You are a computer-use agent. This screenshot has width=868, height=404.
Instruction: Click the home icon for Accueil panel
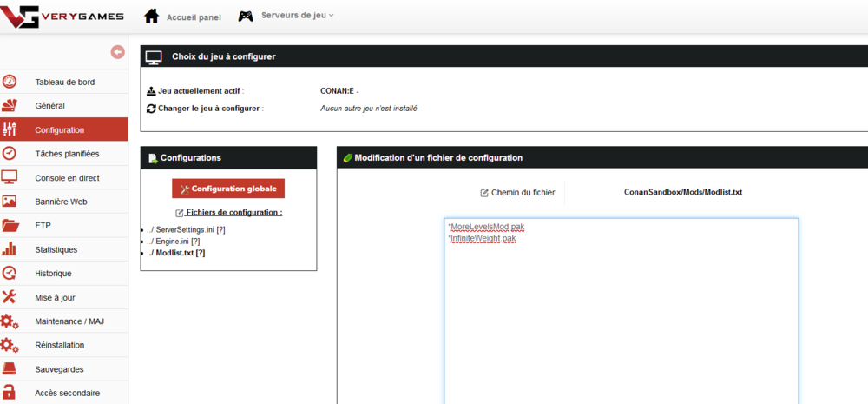tap(151, 17)
